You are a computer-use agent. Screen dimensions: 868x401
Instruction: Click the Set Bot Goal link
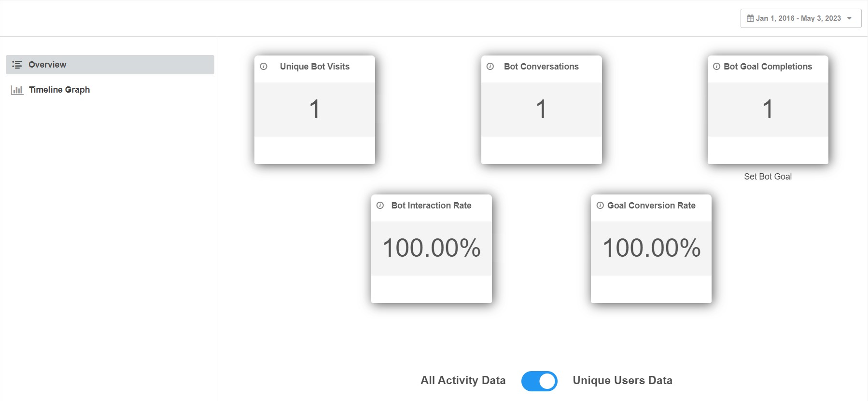click(768, 177)
